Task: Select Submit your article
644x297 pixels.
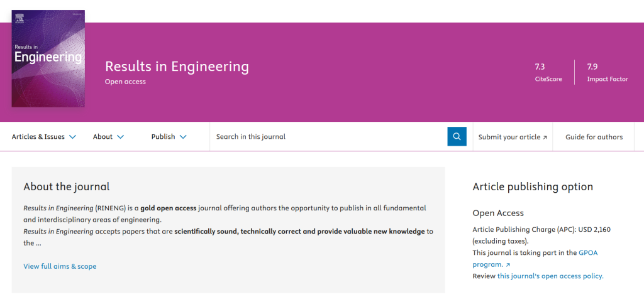Action: [x=509, y=136]
